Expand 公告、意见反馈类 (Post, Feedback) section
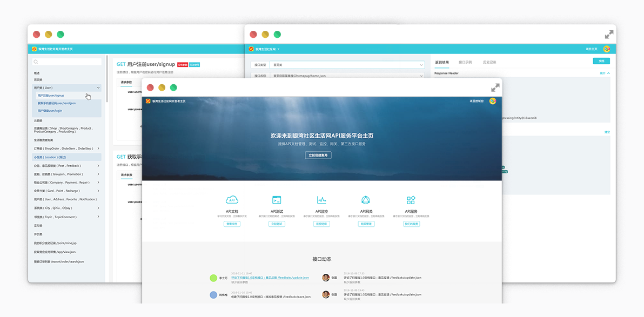Screen dimensions: 644x317 click(98, 165)
